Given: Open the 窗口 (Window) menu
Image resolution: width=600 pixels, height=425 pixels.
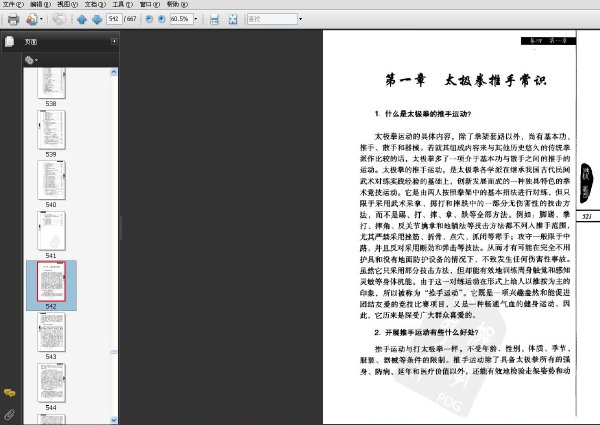Looking at the screenshot, I should (150, 4).
